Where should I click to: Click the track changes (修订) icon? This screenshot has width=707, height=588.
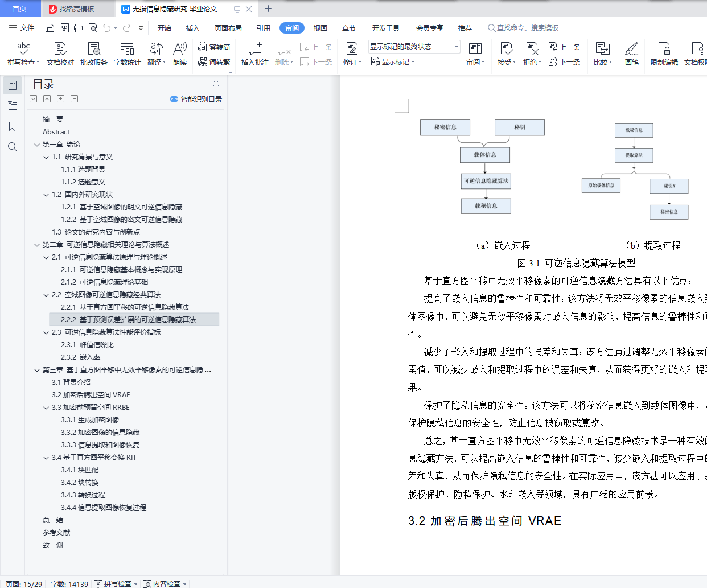(352, 48)
